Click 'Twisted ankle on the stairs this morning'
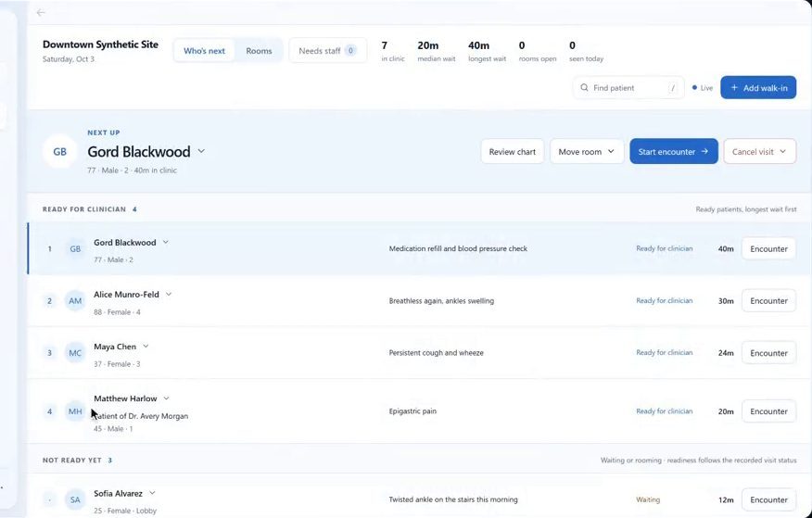Viewport: 812px width, 518px height. pos(453,499)
